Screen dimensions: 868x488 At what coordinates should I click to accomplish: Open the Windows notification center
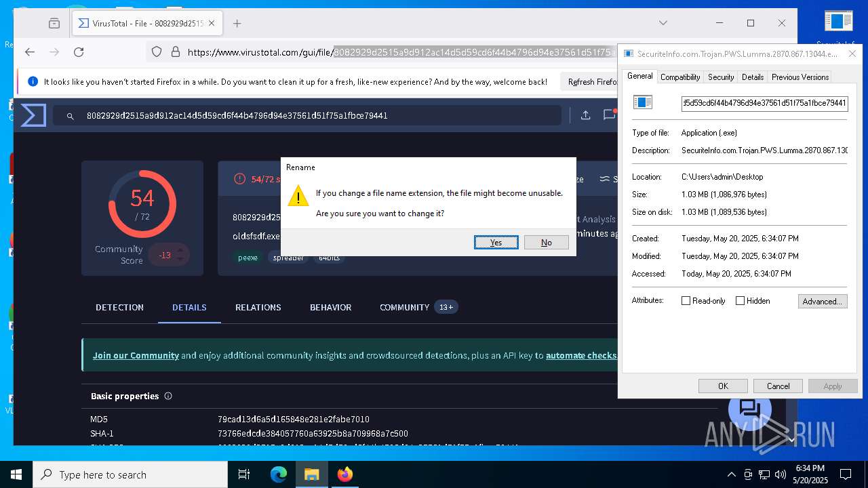point(846,474)
